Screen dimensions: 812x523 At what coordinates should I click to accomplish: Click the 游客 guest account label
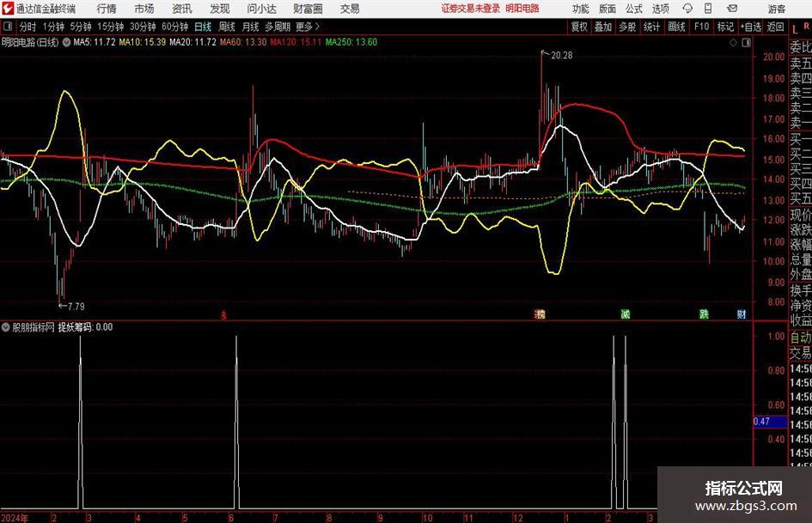(x=777, y=9)
